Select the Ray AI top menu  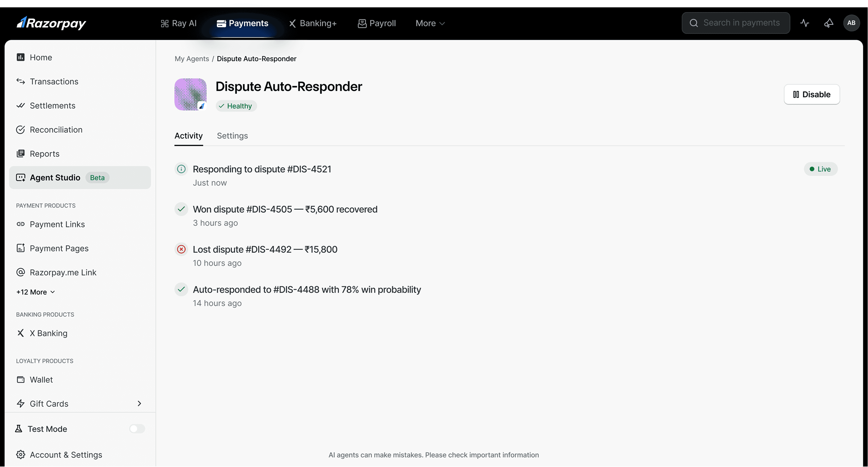pos(179,23)
